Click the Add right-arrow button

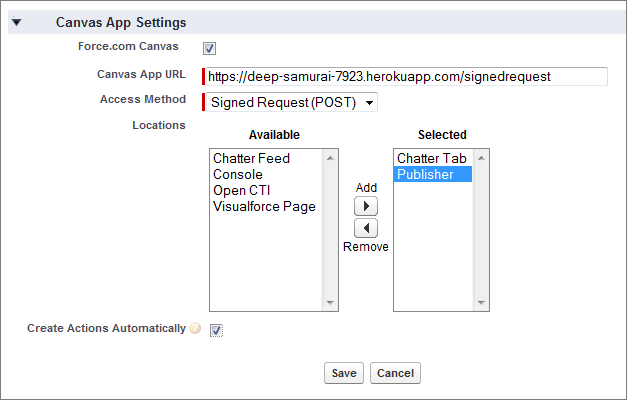(366, 206)
